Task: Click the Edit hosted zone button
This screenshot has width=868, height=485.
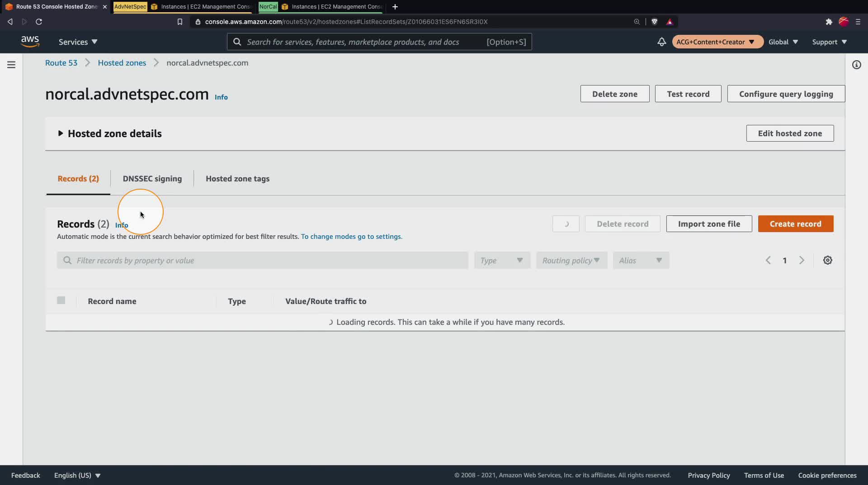Action: (x=790, y=133)
